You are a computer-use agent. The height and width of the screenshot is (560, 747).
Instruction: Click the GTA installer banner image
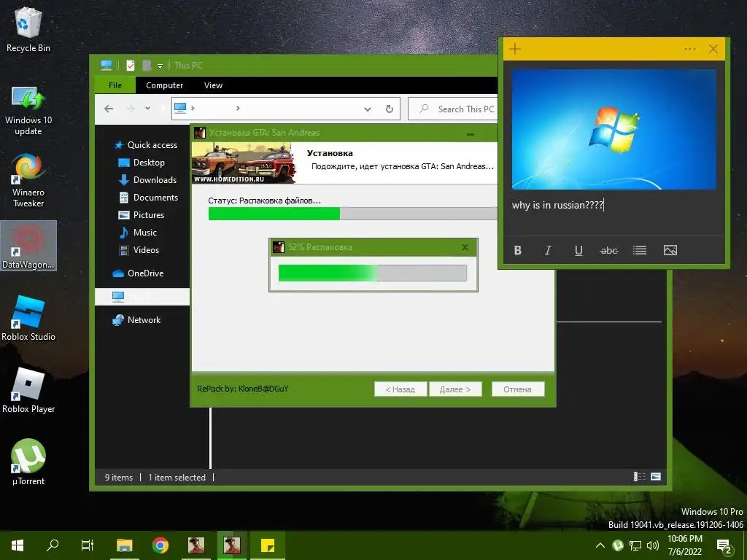(x=244, y=163)
